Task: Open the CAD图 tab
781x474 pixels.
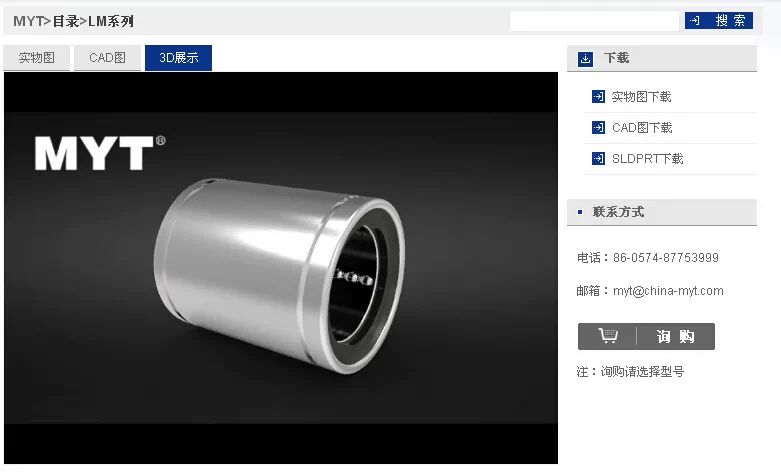Action: coord(107,58)
